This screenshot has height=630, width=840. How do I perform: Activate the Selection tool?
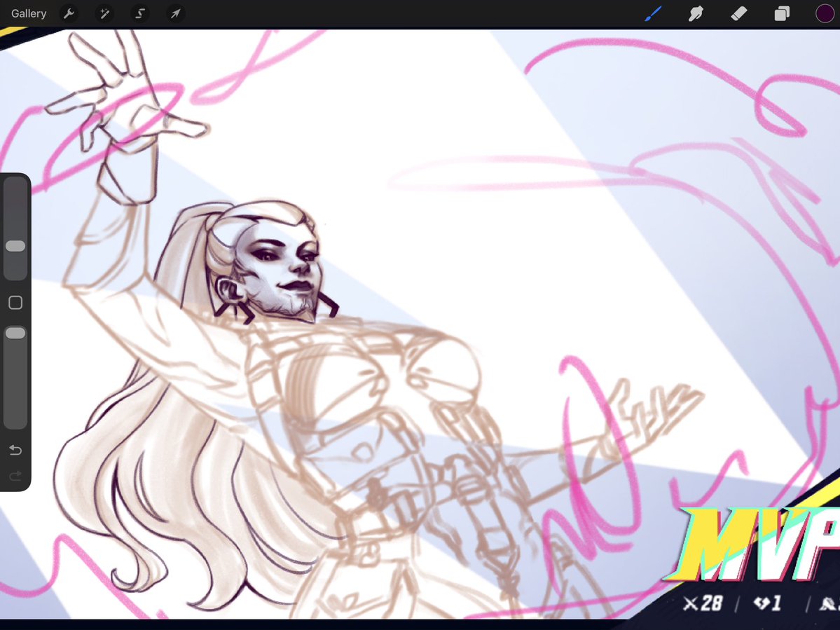140,13
